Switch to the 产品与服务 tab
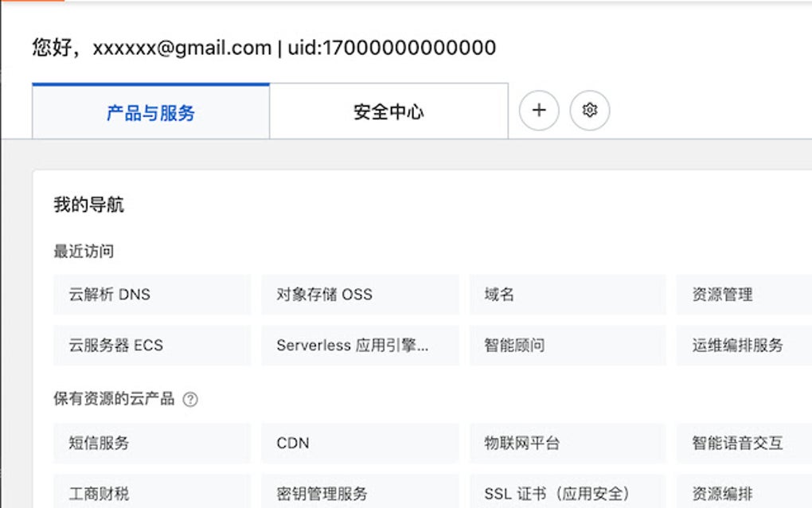The image size is (812, 508). point(150,111)
